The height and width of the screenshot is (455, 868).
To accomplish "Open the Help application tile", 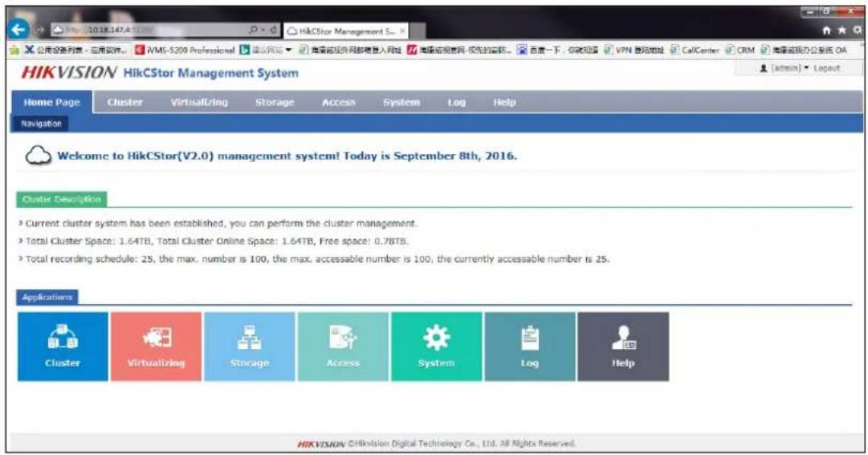I will [623, 347].
